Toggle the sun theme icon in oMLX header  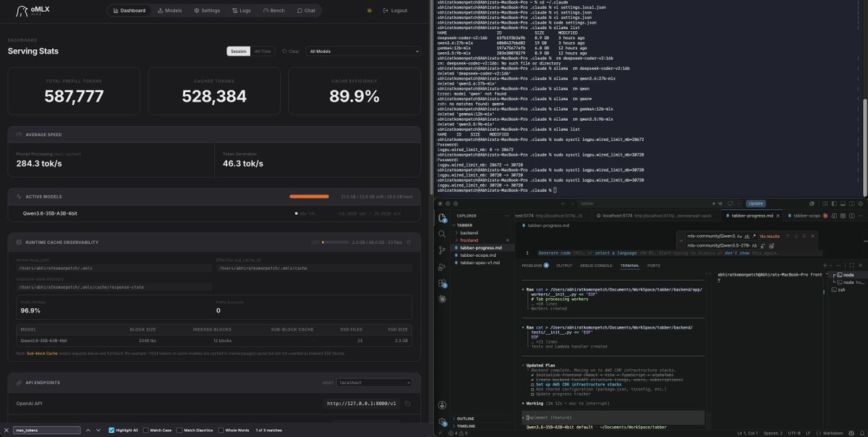point(370,11)
